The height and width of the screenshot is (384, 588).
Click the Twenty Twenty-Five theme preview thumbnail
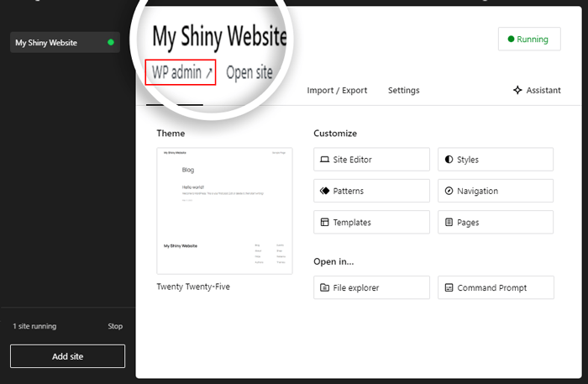[x=224, y=211]
